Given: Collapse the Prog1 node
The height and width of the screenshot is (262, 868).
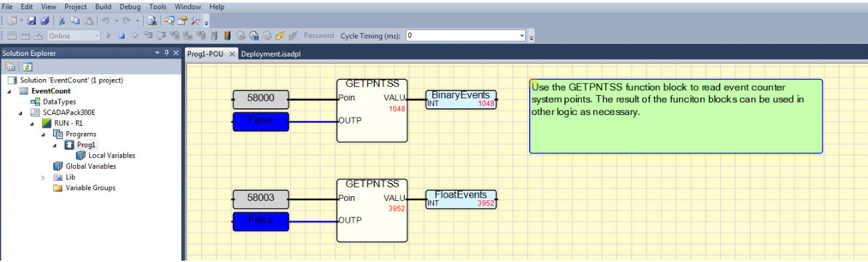Looking at the screenshot, I should point(55,145).
